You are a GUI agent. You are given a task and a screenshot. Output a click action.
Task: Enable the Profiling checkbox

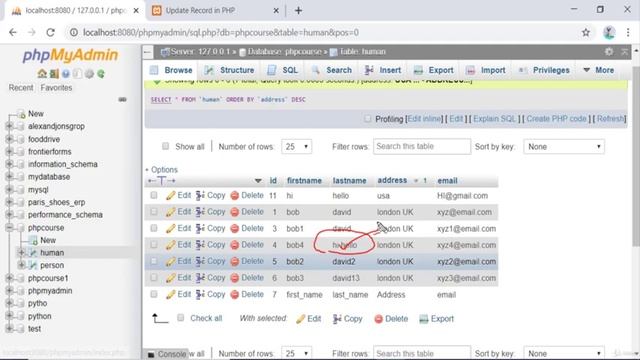click(367, 119)
